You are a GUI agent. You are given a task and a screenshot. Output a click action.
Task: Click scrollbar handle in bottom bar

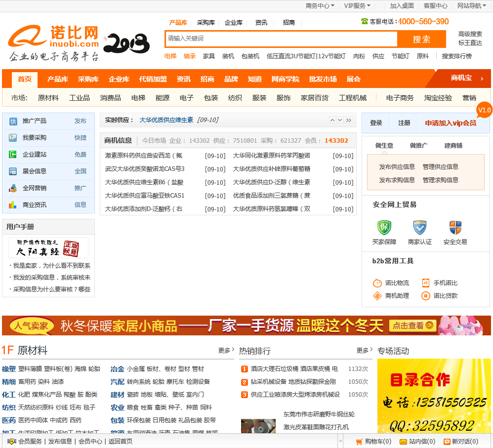coord(340,442)
